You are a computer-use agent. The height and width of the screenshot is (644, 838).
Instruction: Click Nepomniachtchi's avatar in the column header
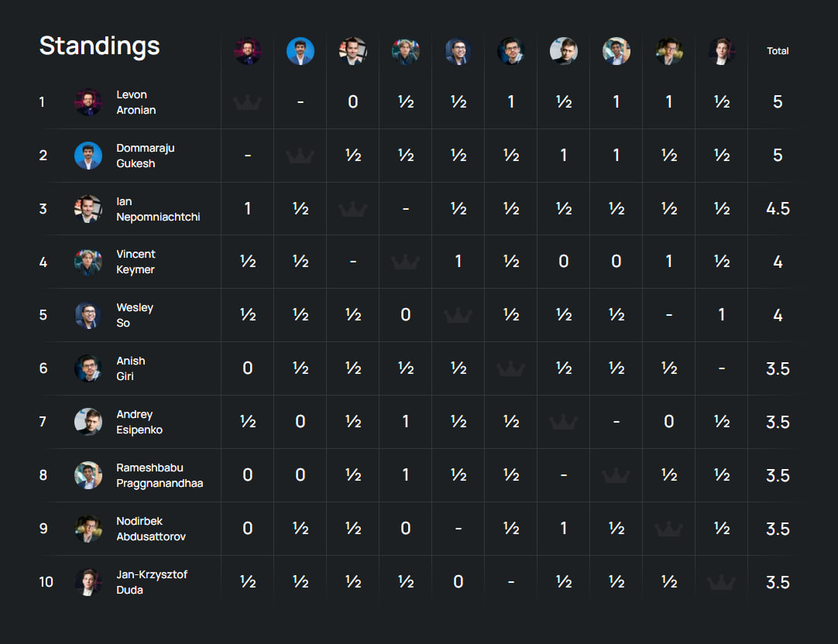pos(352,51)
